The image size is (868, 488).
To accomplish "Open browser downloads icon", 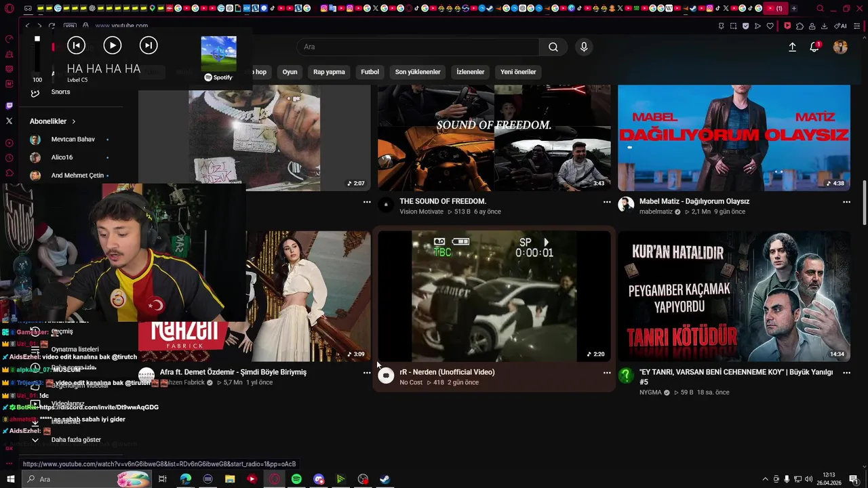I will (824, 26).
